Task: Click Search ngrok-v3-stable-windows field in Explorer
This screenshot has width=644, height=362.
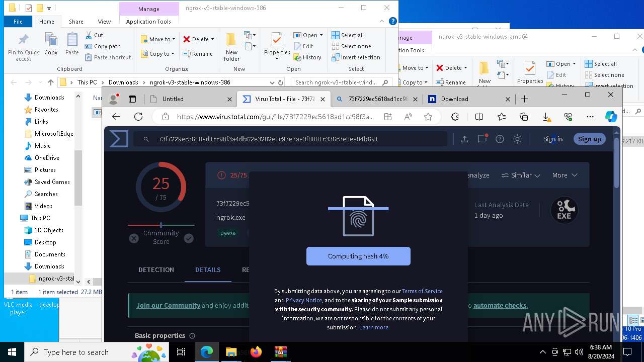Action: (341, 82)
